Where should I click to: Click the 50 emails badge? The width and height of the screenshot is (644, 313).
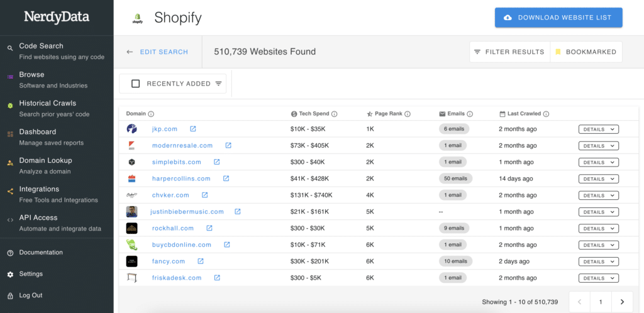(455, 178)
